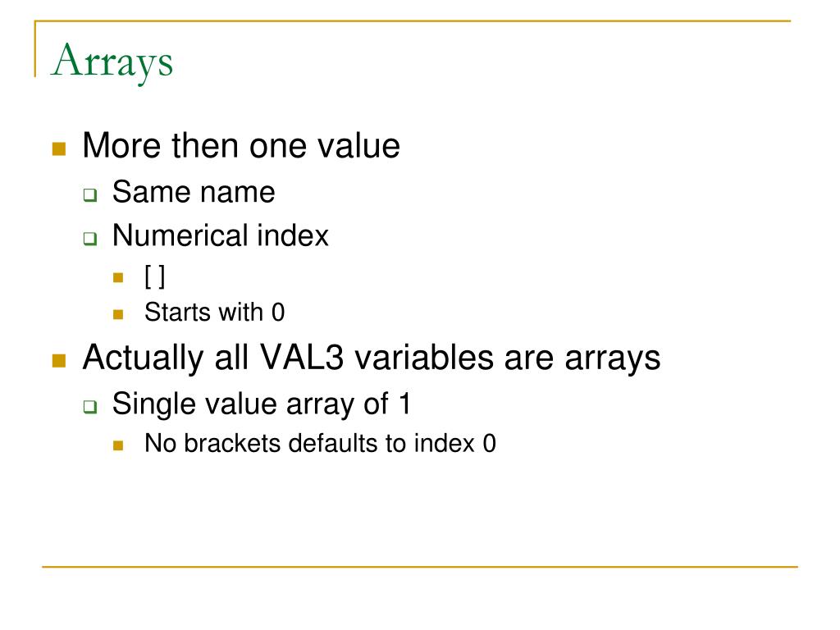
Task: Click the small gold bullet beside Starts with 0
Action: 118,314
